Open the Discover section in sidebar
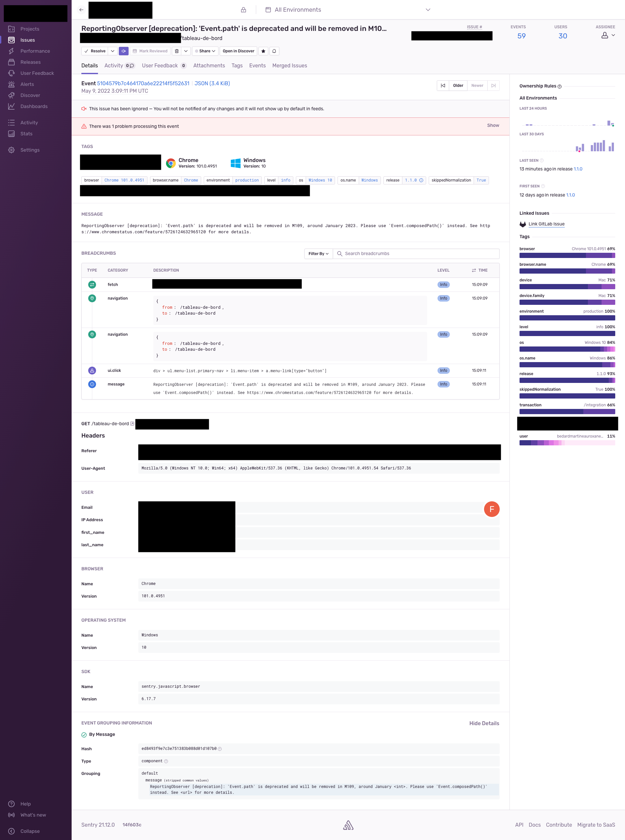This screenshot has height=840, width=625. tap(30, 95)
